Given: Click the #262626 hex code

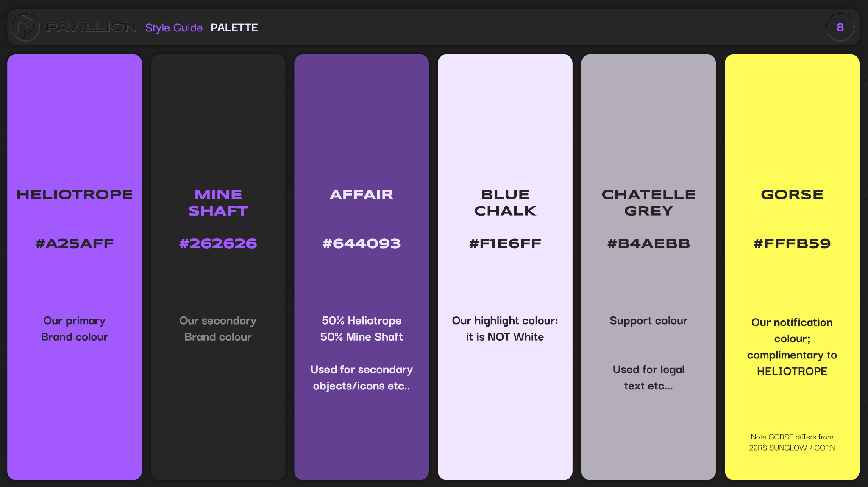Looking at the screenshot, I should point(218,243).
